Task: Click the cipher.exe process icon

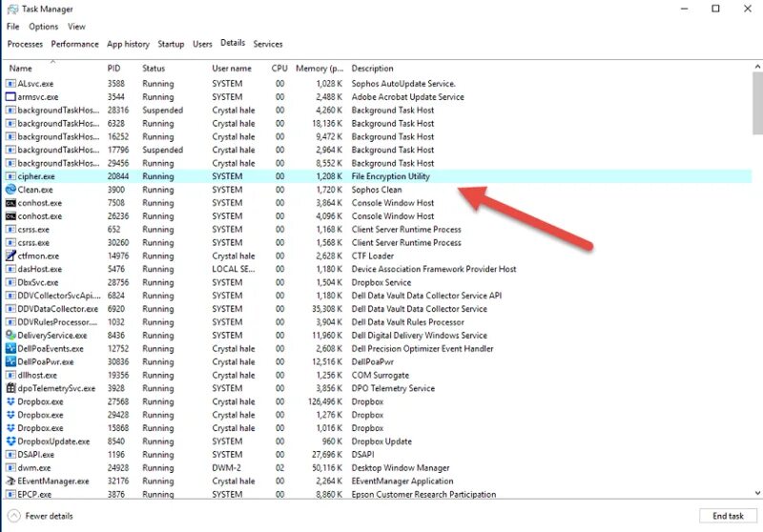Action: [x=10, y=176]
